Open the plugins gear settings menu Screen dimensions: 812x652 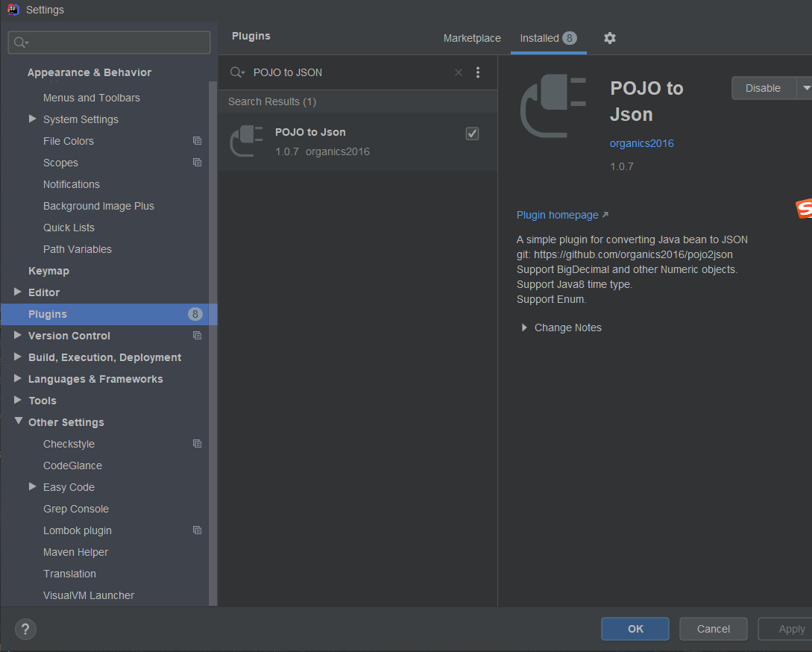(609, 38)
